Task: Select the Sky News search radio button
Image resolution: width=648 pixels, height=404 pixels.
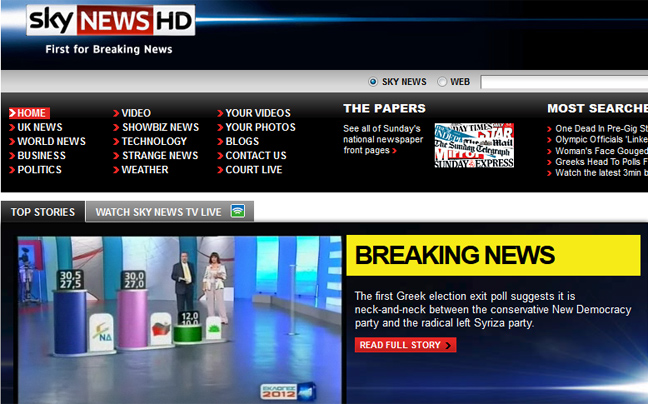Action: tap(373, 82)
